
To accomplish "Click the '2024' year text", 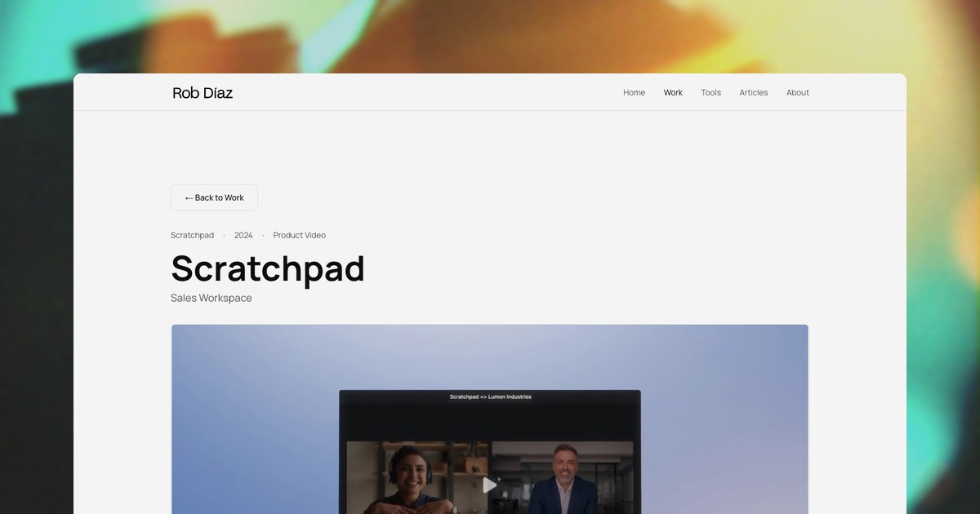I will [243, 235].
